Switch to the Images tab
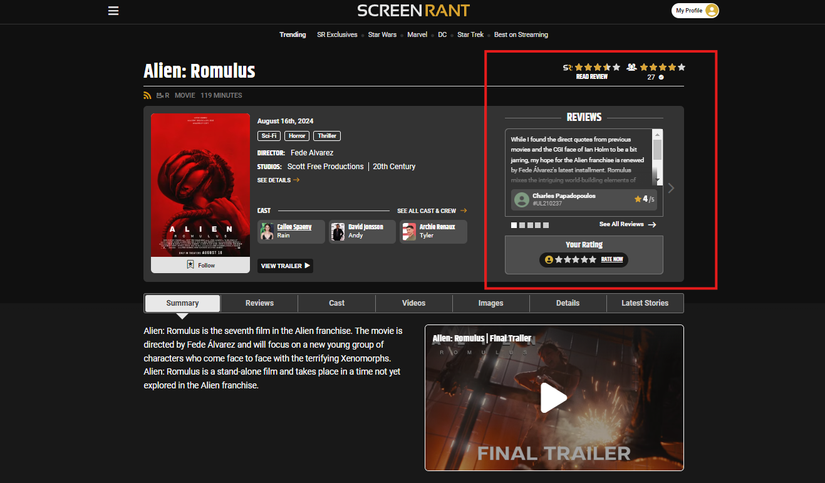 coord(491,303)
